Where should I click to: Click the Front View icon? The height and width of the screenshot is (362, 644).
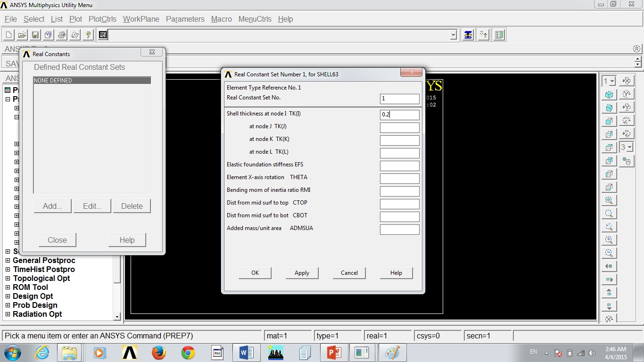609,121
